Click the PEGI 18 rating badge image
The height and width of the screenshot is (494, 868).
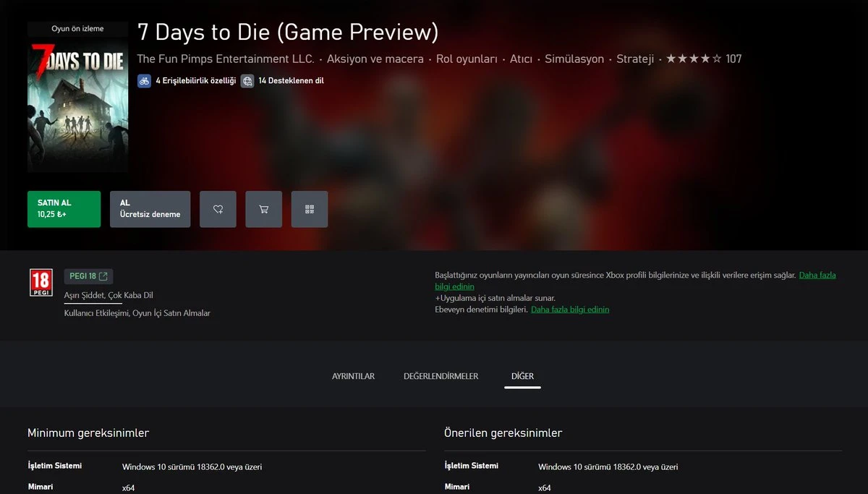coord(41,283)
